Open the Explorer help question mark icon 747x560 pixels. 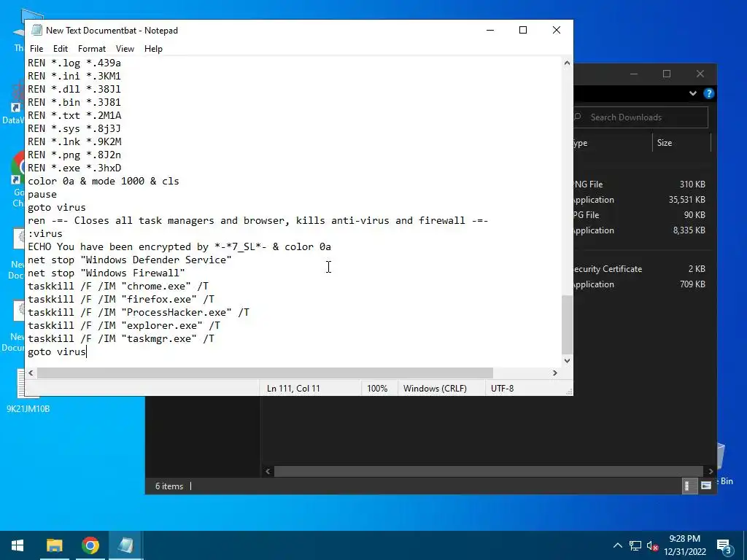(x=709, y=93)
